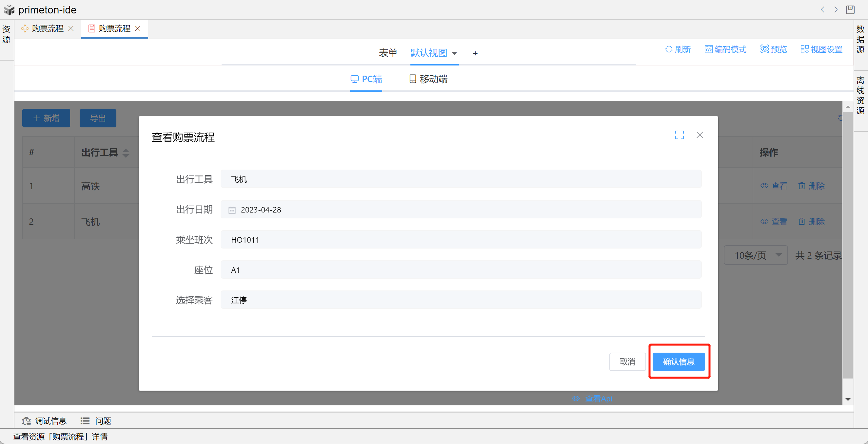Switch to the PC端 view
This screenshot has width=868, height=444.
tap(366, 79)
